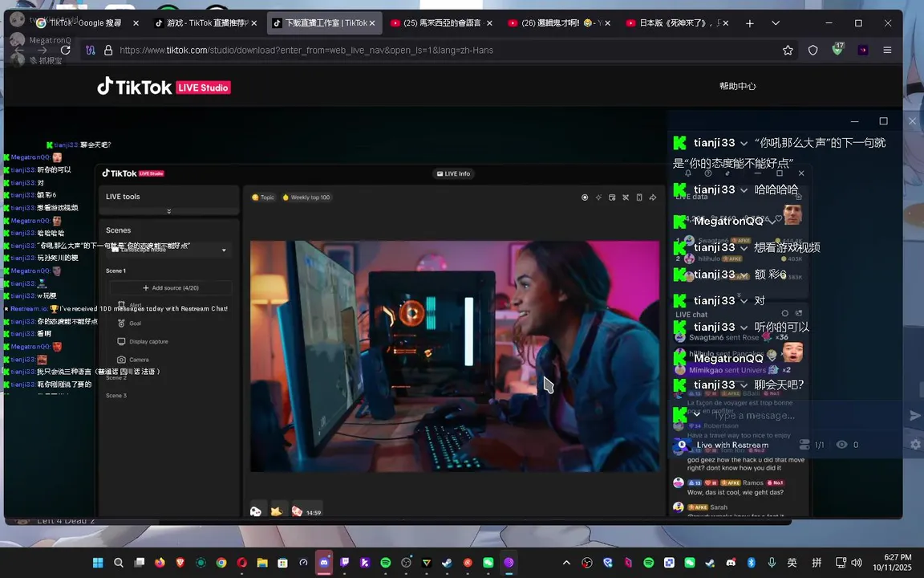
Task: Expand the system tray hidden icons chevron
Action: tap(566, 563)
